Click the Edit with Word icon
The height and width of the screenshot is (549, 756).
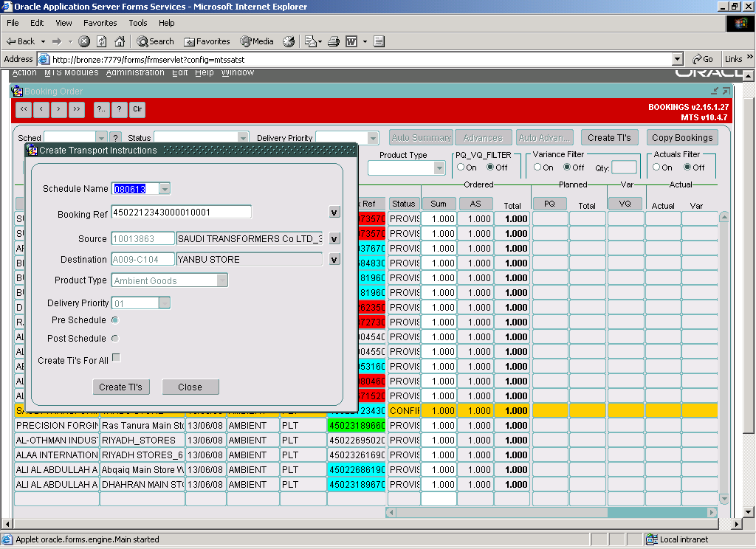(x=351, y=41)
